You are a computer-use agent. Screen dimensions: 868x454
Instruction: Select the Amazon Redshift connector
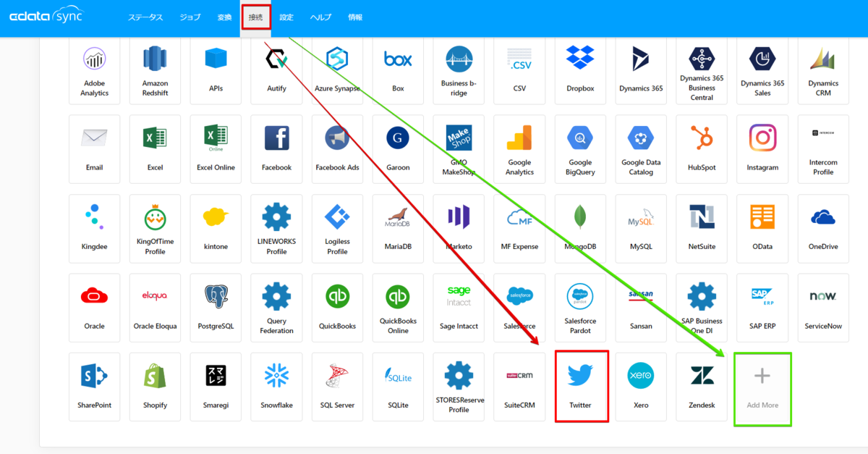pyautogui.click(x=156, y=71)
